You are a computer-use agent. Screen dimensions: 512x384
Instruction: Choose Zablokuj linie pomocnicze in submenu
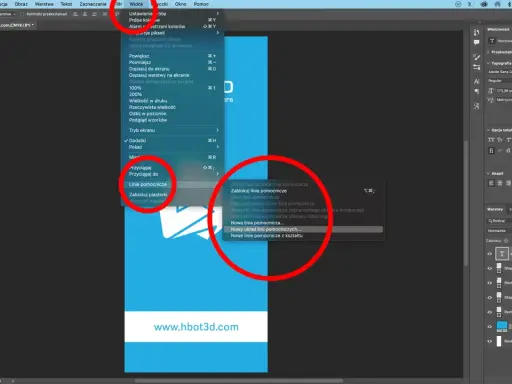pos(303,191)
